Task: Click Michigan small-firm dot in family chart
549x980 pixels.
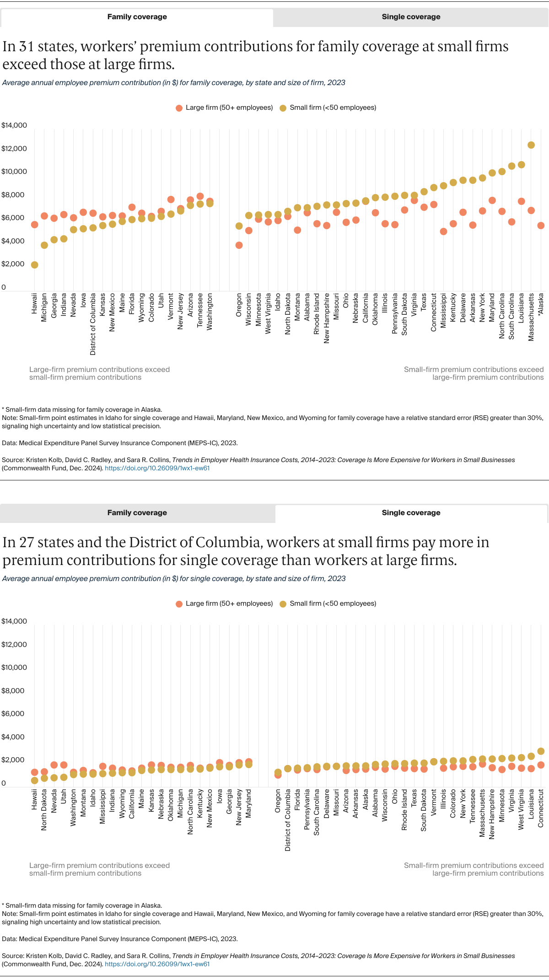Action: (44, 245)
